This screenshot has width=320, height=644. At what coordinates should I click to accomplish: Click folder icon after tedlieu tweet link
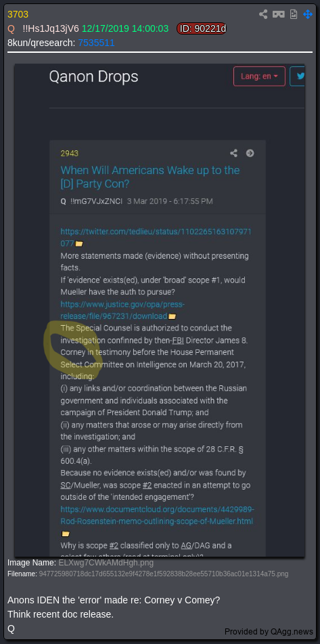coord(79,244)
